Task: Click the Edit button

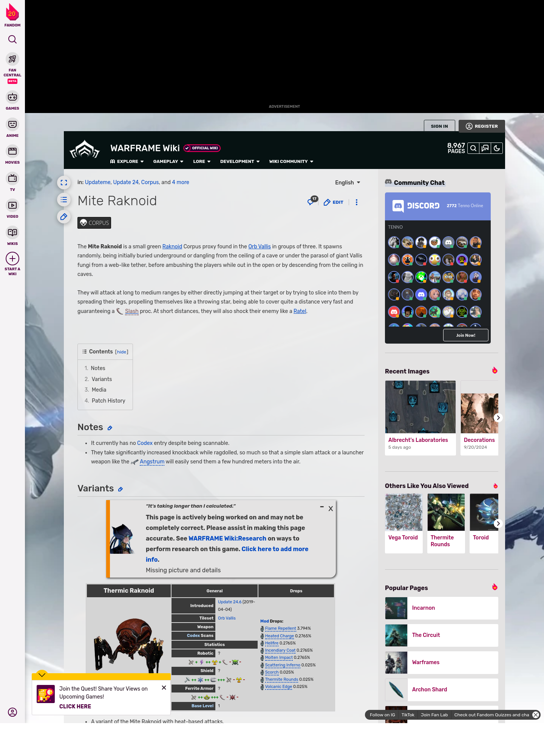Action: [334, 202]
